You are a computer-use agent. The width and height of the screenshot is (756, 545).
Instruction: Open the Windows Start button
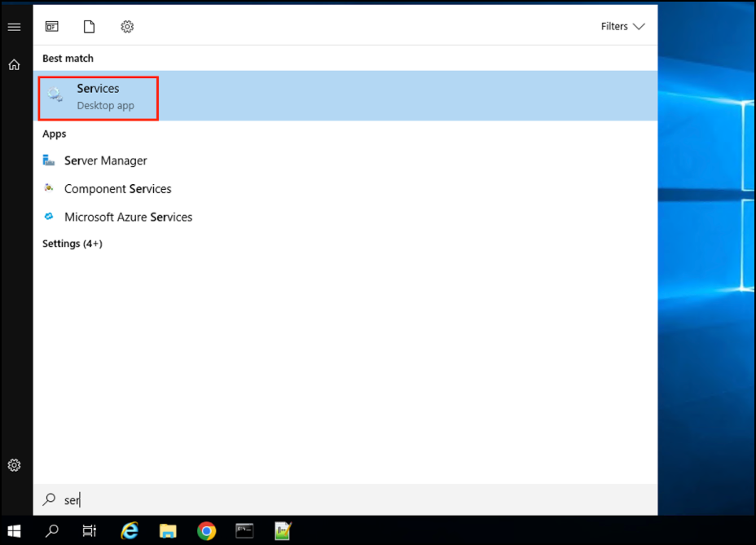15,531
